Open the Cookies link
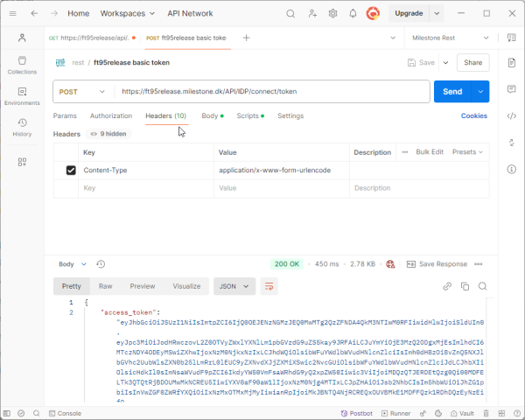Screen dimensions: 525x420 point(473,115)
